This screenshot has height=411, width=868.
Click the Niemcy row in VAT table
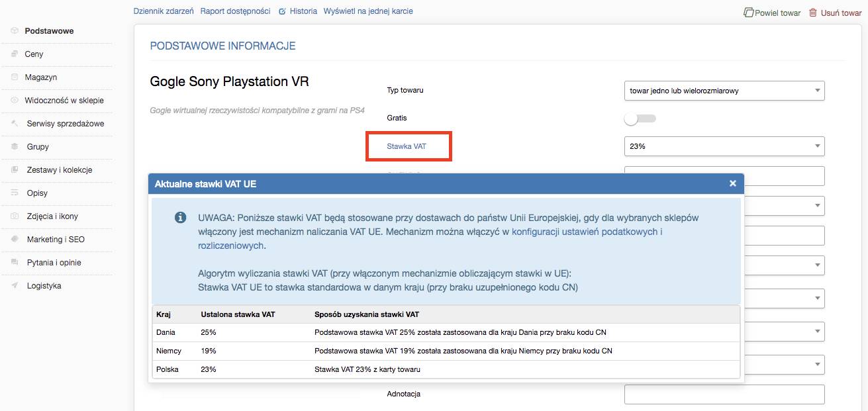coord(446,351)
